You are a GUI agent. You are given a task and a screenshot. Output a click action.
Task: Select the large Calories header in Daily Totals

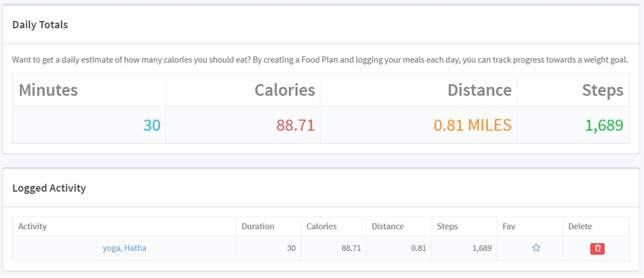pyautogui.click(x=285, y=90)
